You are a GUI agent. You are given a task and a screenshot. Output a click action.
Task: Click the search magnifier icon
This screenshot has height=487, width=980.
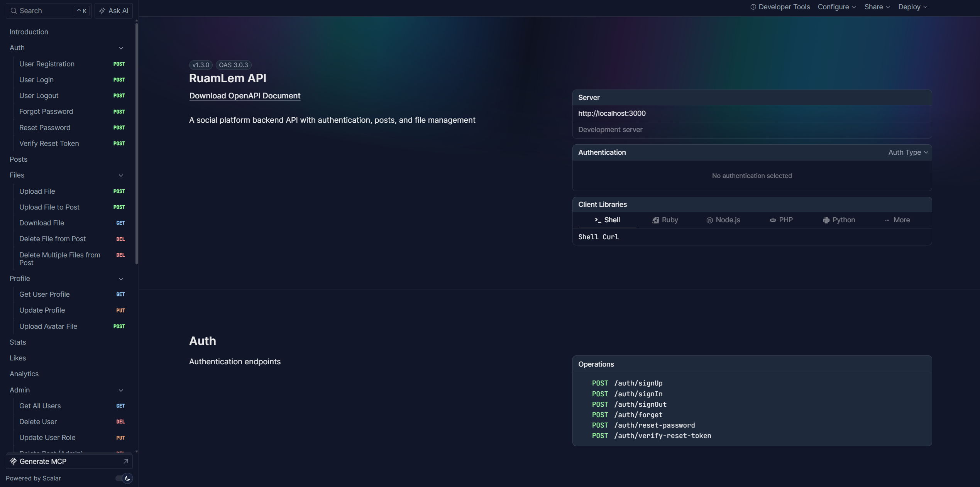[x=14, y=11]
